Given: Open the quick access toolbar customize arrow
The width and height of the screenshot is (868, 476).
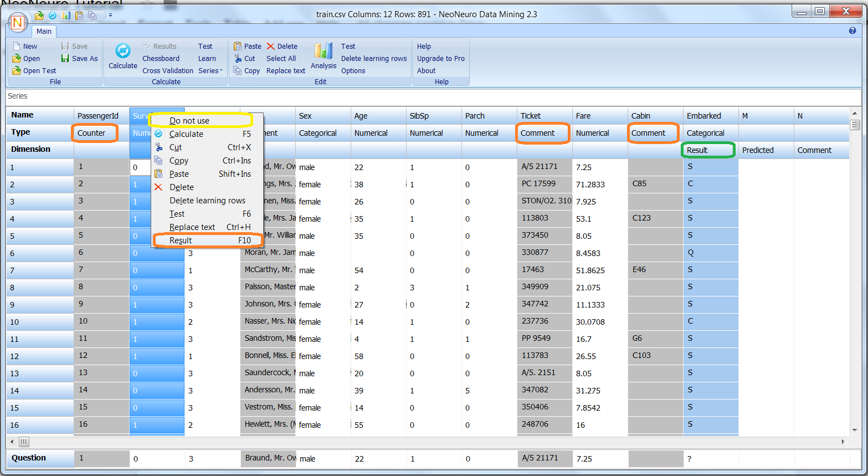Looking at the screenshot, I should [110, 16].
